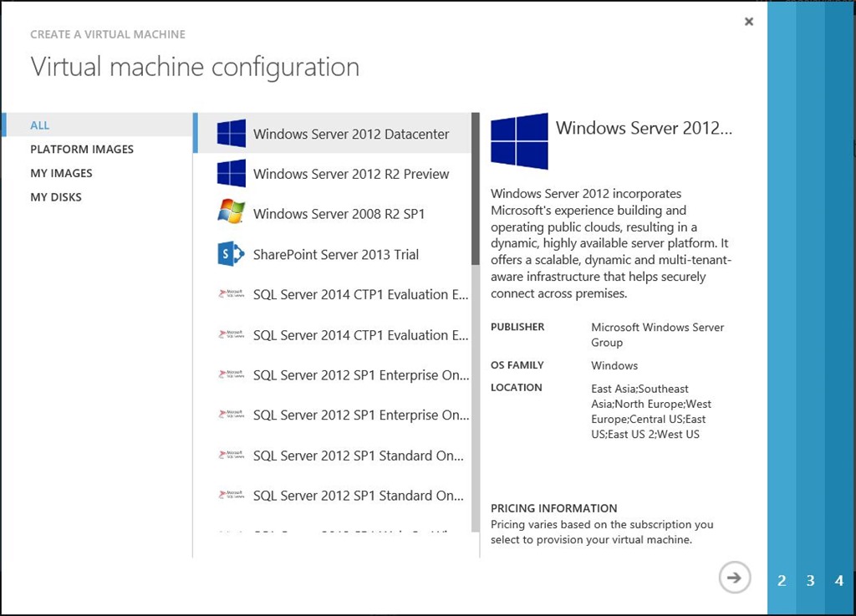Click the large Windows logo in details pane
The height and width of the screenshot is (616, 856).
(x=519, y=141)
